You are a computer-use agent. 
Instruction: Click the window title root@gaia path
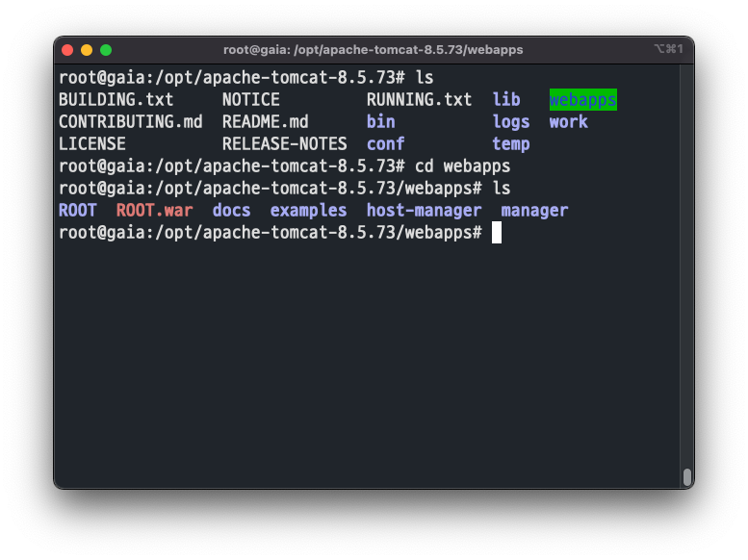click(374, 50)
